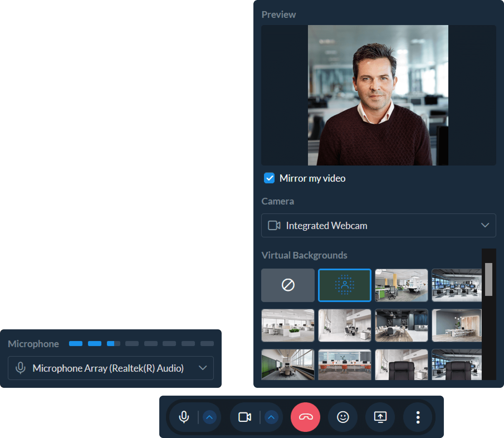Click the Microphone section label

tap(33, 344)
